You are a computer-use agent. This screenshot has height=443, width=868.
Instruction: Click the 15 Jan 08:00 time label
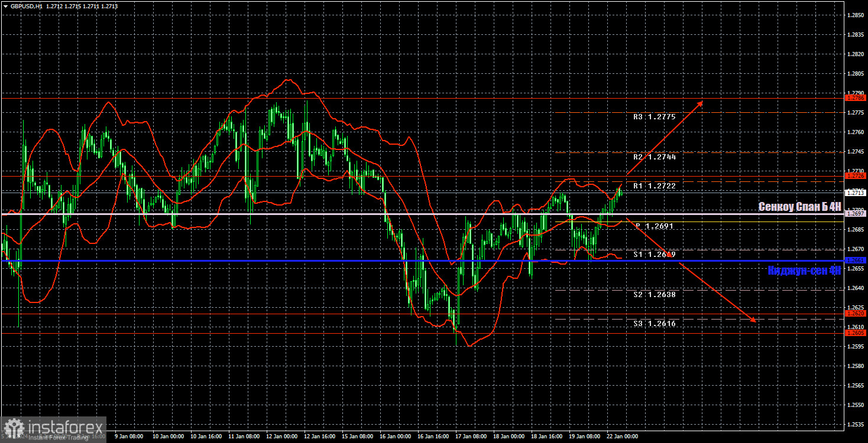pyautogui.click(x=358, y=437)
